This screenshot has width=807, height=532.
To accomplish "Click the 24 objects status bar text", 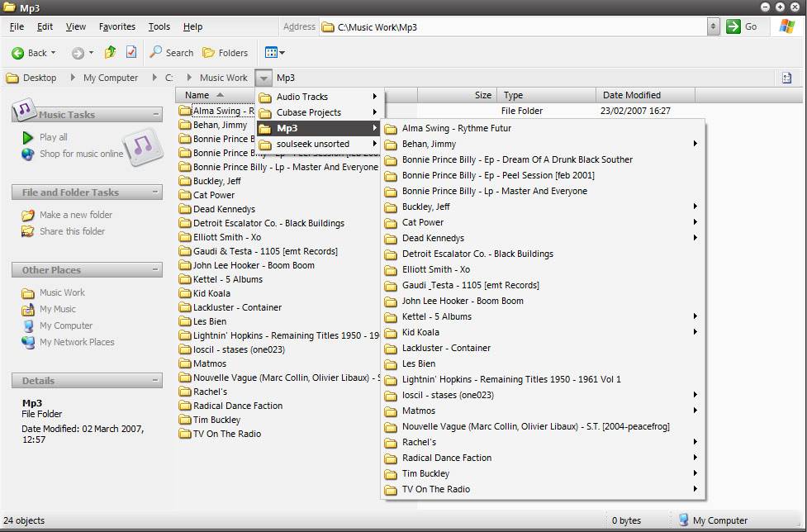I will point(24,520).
